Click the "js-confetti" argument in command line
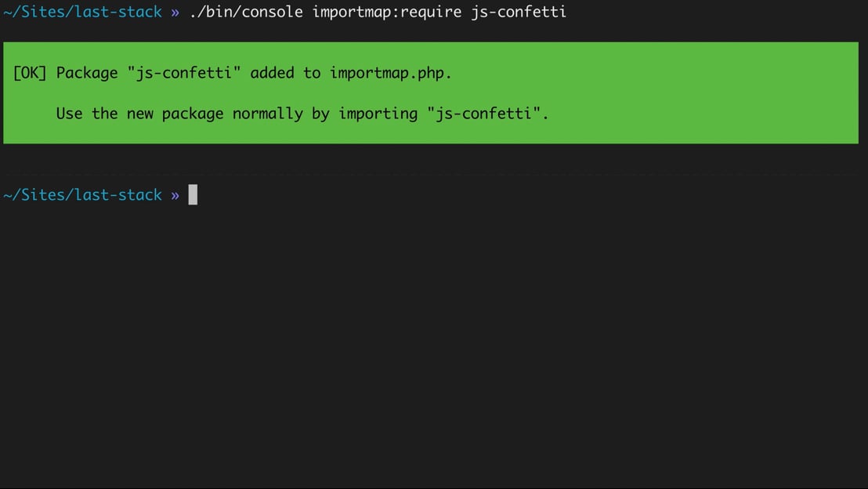This screenshot has width=868, height=489. [519, 12]
